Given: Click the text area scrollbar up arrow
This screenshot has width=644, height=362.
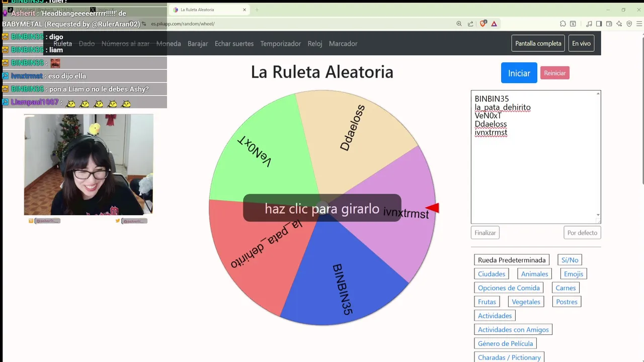Looking at the screenshot, I should tap(598, 94).
